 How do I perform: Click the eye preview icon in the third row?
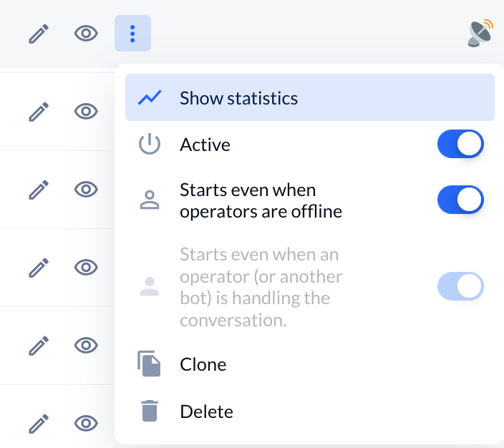(86, 189)
